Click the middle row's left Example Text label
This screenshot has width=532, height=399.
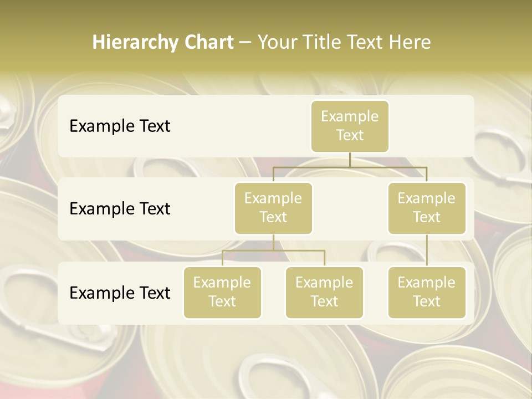(120, 209)
